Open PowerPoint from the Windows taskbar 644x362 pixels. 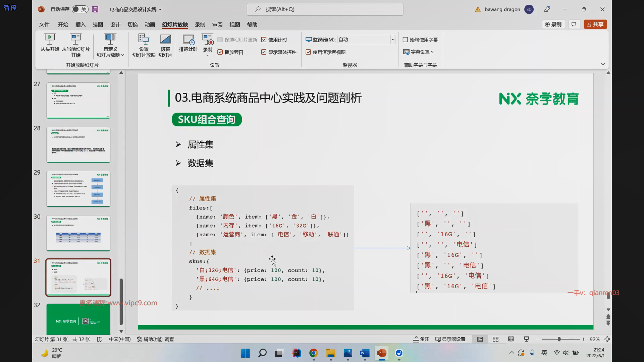(x=381, y=353)
